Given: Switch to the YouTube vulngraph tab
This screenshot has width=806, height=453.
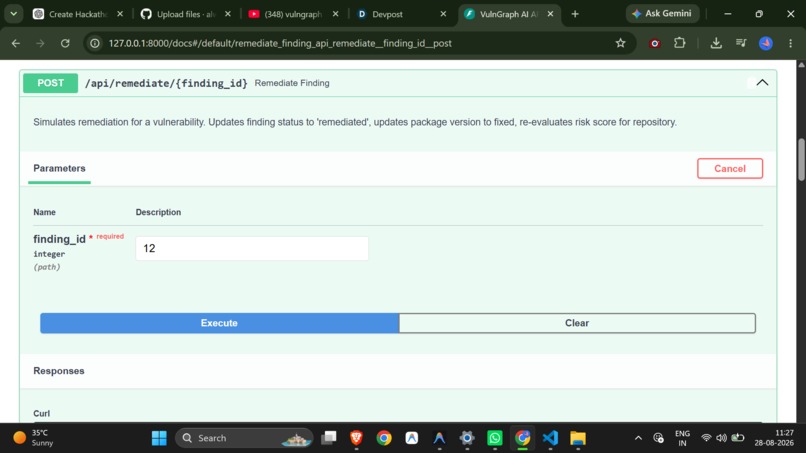Looking at the screenshot, I should [x=292, y=14].
